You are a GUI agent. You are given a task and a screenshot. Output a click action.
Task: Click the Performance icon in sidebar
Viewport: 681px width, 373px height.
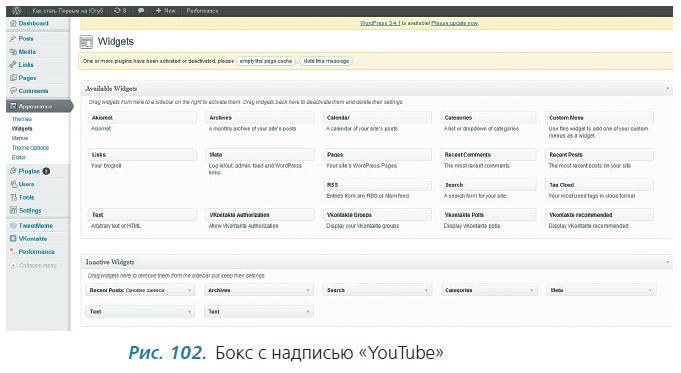click(13, 251)
